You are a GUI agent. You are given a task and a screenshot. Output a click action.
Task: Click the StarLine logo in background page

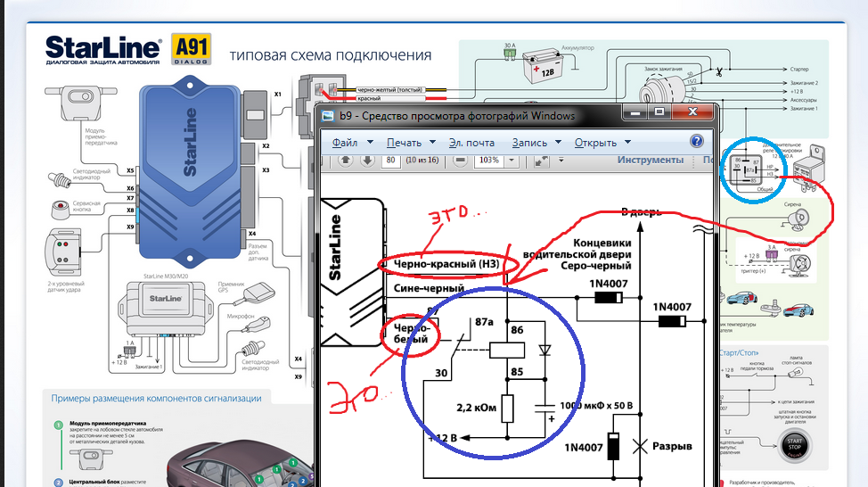(x=103, y=49)
